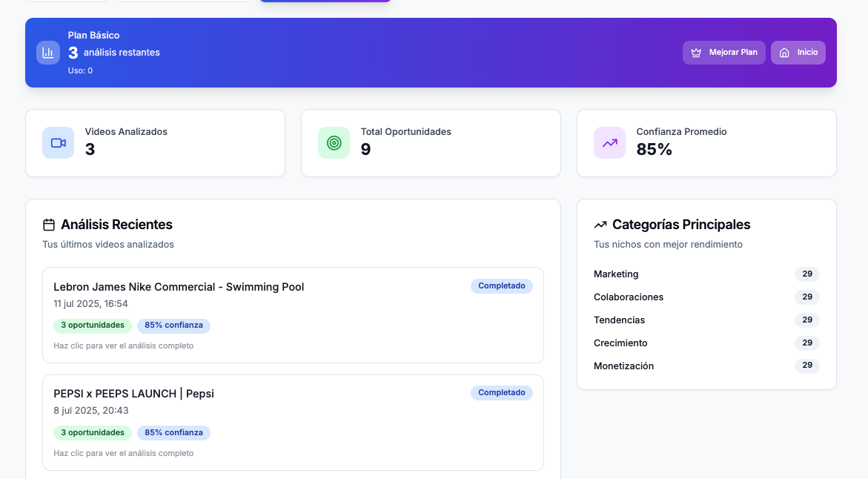Click the Plan Básico heading
Screen dimensions: 868x479
tap(93, 36)
